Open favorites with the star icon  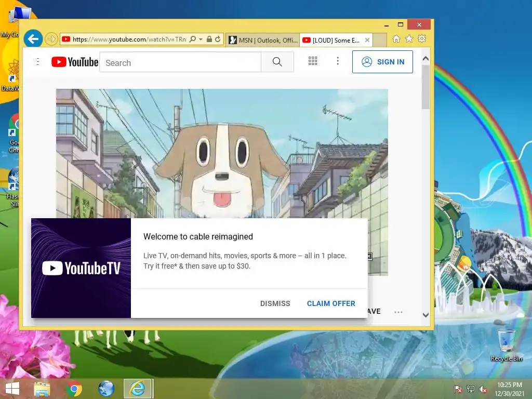point(409,39)
